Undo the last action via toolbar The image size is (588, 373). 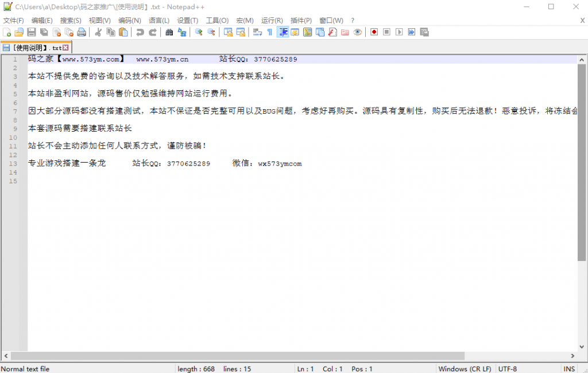(x=140, y=32)
